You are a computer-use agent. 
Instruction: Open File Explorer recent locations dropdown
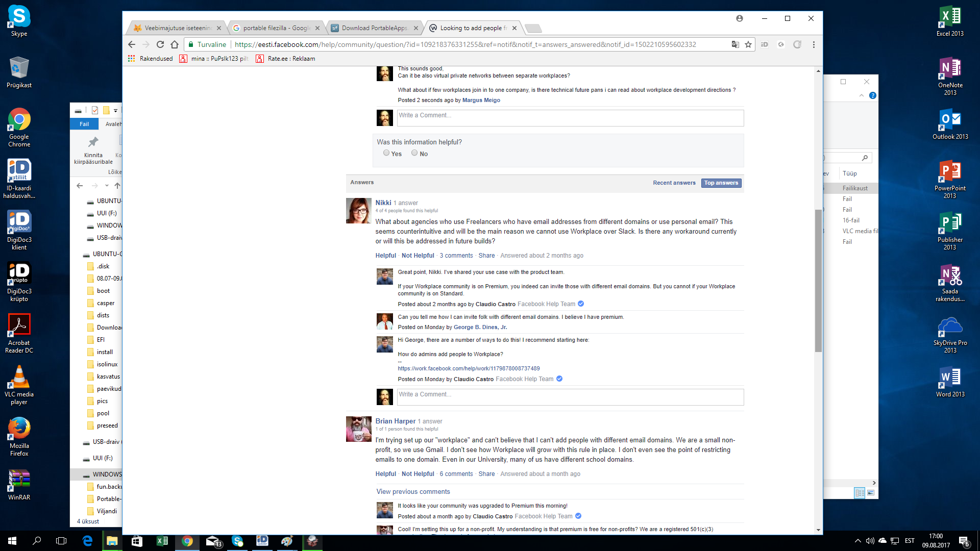pos(107,186)
